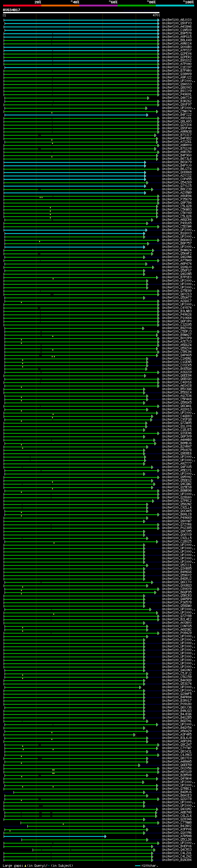Click the orange ~40% identity legend segment

point(60,6)
